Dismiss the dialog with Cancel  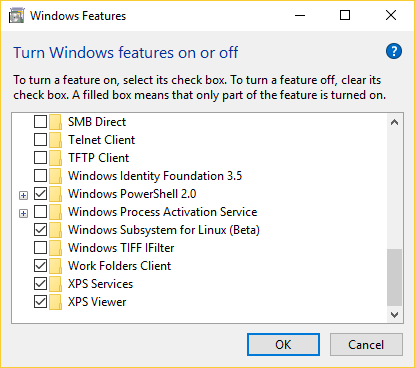pyautogui.click(x=366, y=345)
